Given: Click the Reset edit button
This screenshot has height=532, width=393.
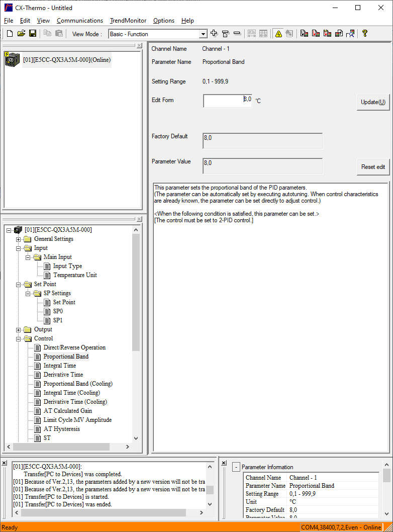Looking at the screenshot, I should click(x=373, y=167).
